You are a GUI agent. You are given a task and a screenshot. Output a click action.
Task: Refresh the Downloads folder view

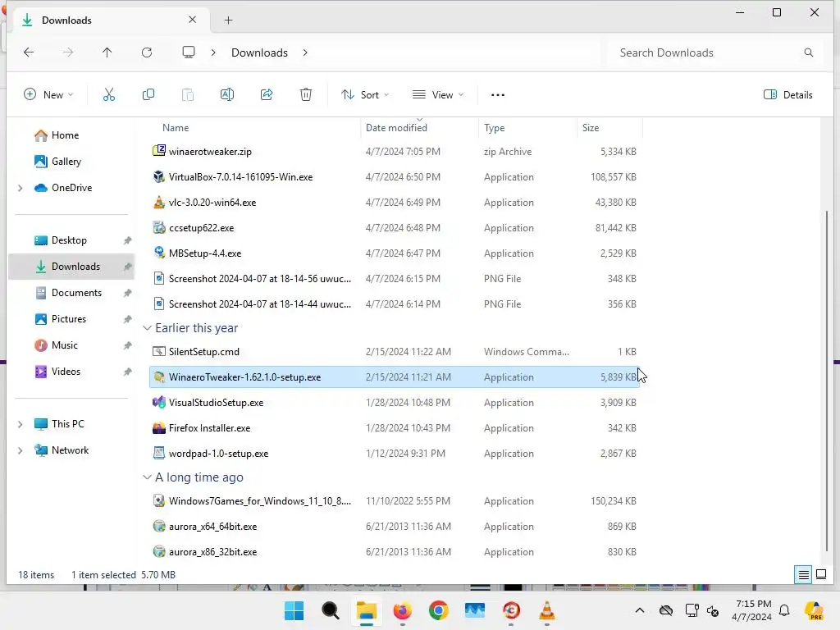click(x=147, y=52)
